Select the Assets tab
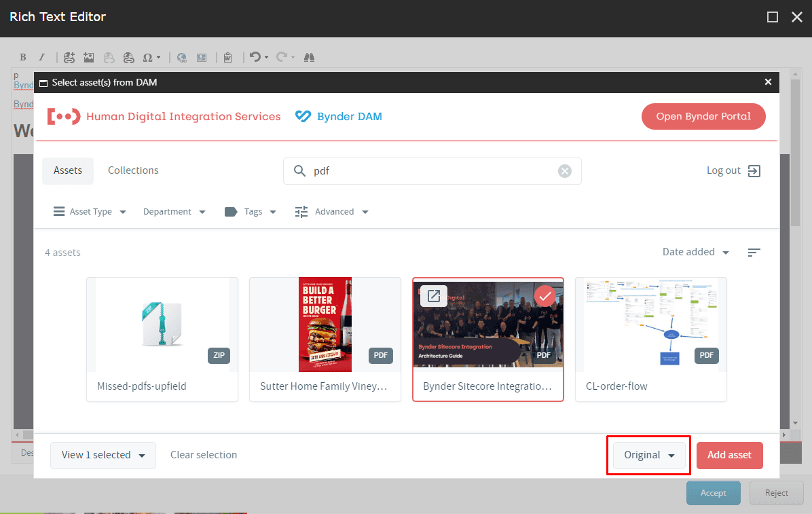This screenshot has width=812, height=514. tap(68, 170)
